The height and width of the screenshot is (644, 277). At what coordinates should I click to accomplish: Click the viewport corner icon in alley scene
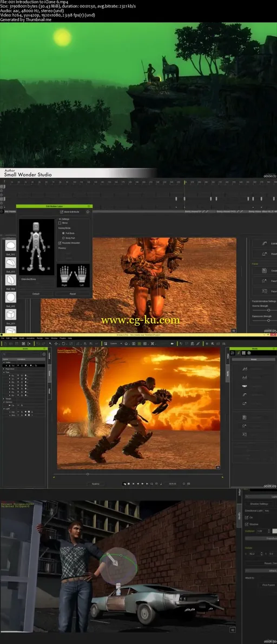232,629
